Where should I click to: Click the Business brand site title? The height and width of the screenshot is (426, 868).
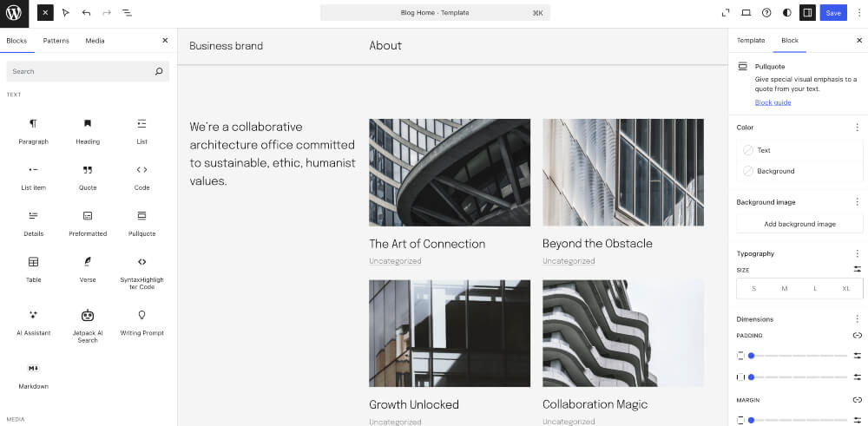point(226,46)
